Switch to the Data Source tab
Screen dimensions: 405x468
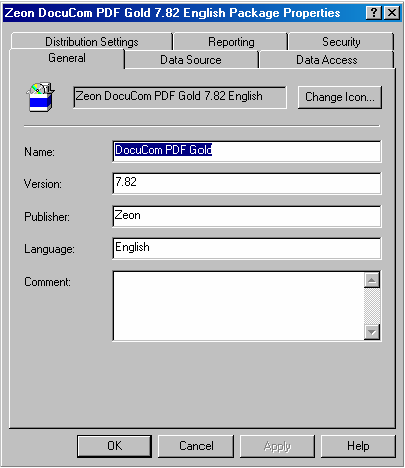pos(191,60)
